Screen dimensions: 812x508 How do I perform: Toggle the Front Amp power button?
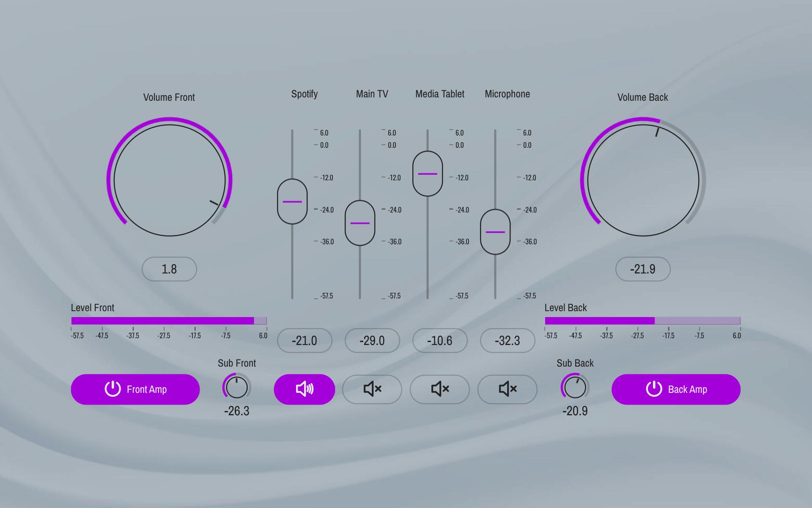click(x=135, y=389)
